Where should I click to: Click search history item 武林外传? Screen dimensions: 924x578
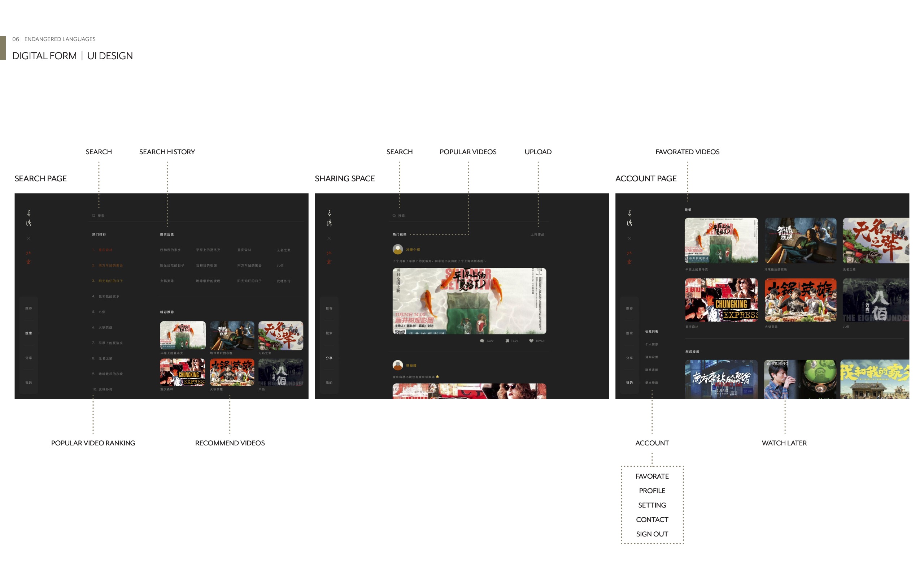pyautogui.click(x=284, y=281)
